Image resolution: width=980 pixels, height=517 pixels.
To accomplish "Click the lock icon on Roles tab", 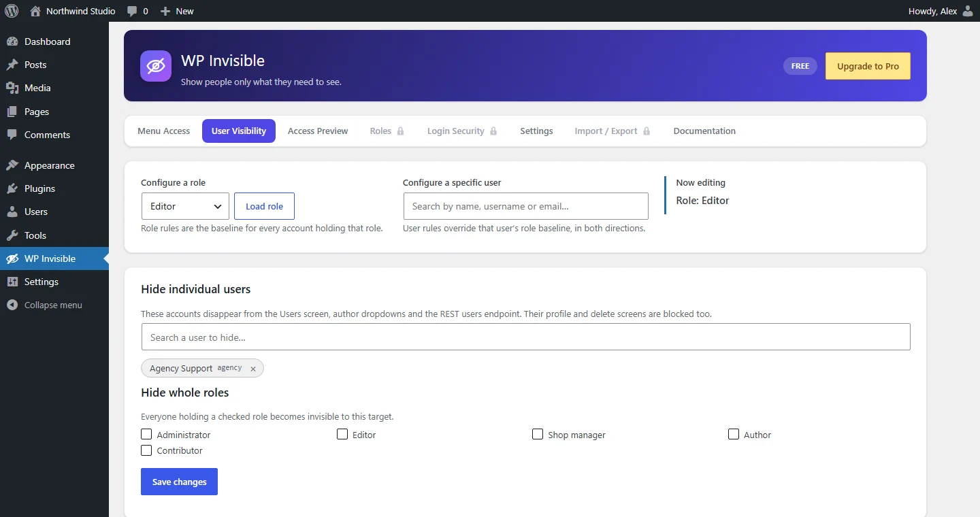I will [x=401, y=131].
